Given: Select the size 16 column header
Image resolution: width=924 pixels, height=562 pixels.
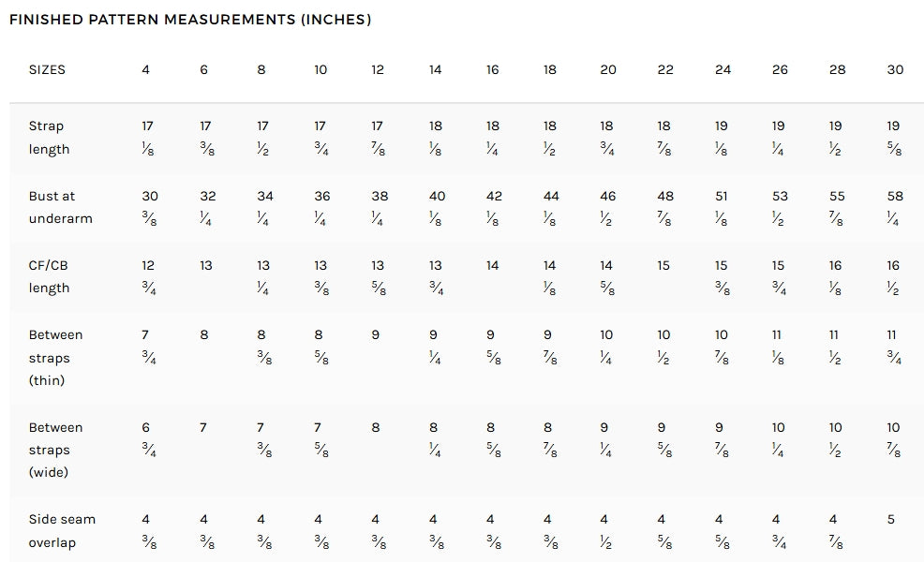Looking at the screenshot, I should coord(493,70).
